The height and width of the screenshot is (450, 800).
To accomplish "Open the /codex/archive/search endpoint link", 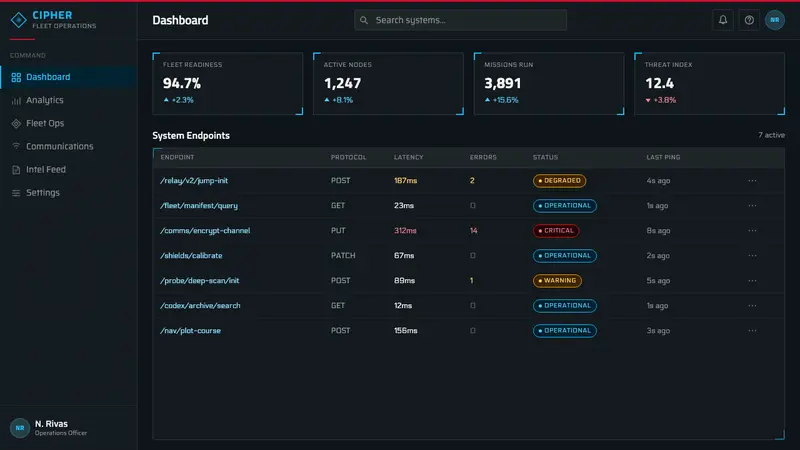I will pyautogui.click(x=200, y=306).
